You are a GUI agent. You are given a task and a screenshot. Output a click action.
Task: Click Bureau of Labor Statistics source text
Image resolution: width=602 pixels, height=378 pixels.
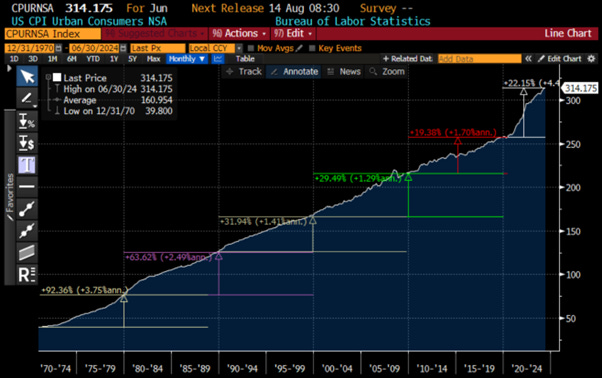[353, 21]
